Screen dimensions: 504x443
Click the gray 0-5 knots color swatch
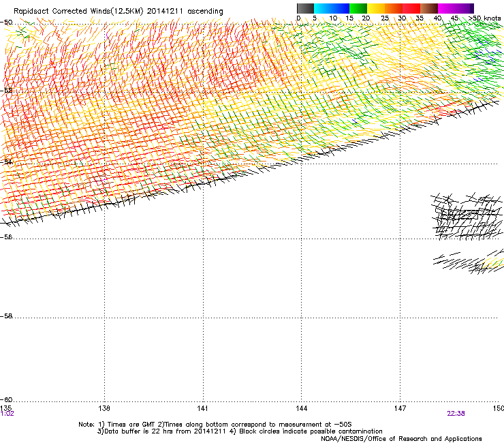pyautogui.click(x=305, y=8)
